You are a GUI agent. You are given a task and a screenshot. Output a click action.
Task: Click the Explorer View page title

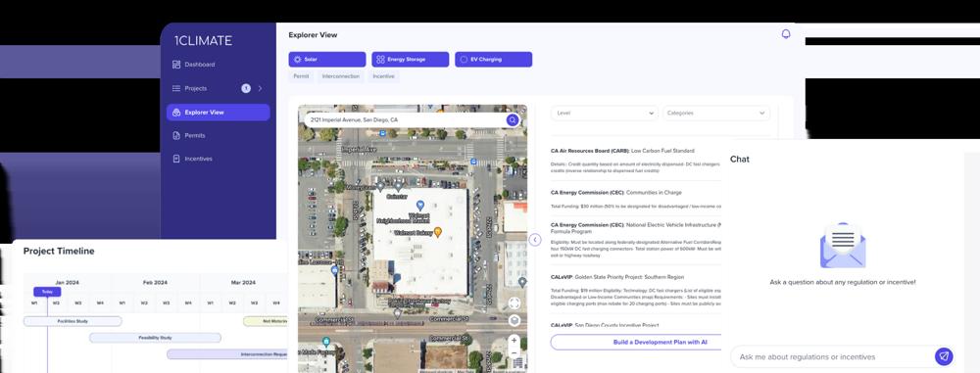click(x=314, y=35)
